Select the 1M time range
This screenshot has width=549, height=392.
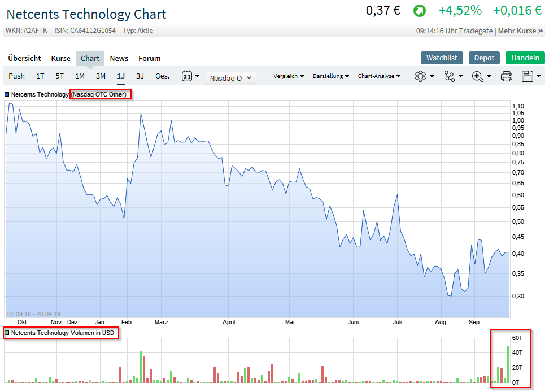coord(80,76)
